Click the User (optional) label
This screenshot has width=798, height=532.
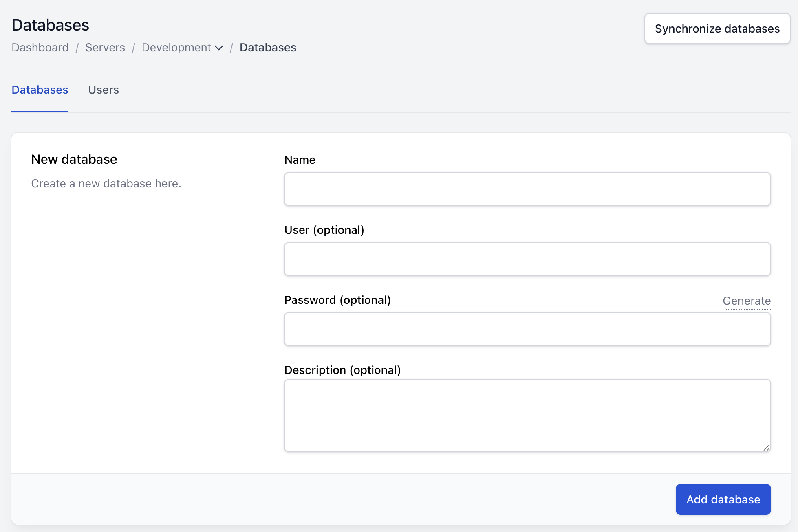(x=324, y=230)
